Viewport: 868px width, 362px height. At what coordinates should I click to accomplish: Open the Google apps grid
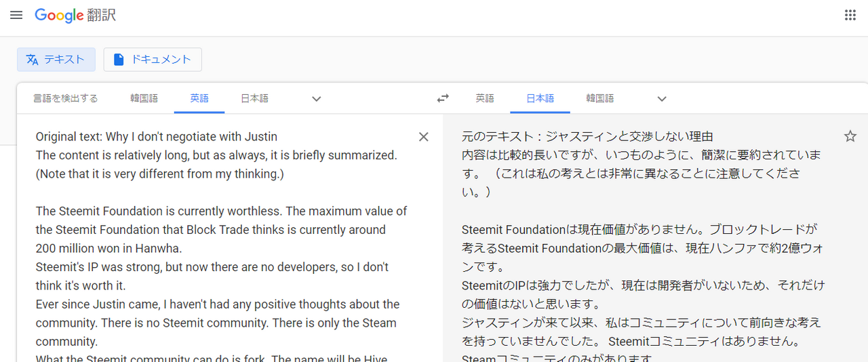(x=850, y=15)
